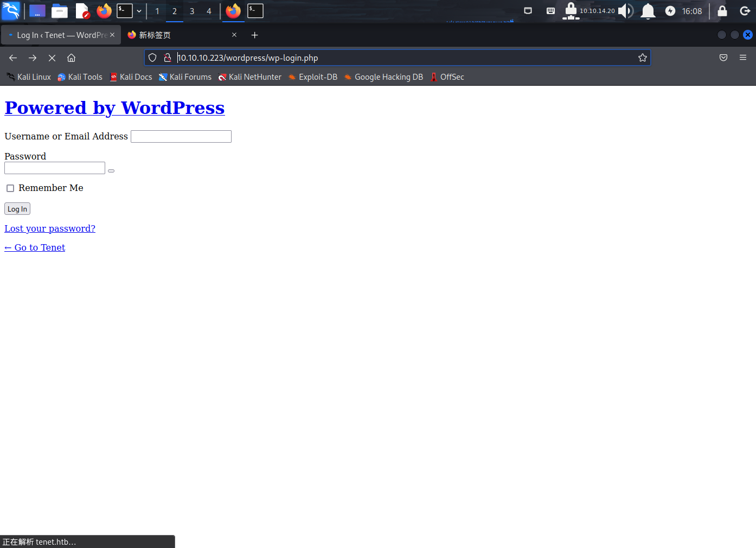
Task: Go back with the browser back arrow
Action: click(x=13, y=58)
